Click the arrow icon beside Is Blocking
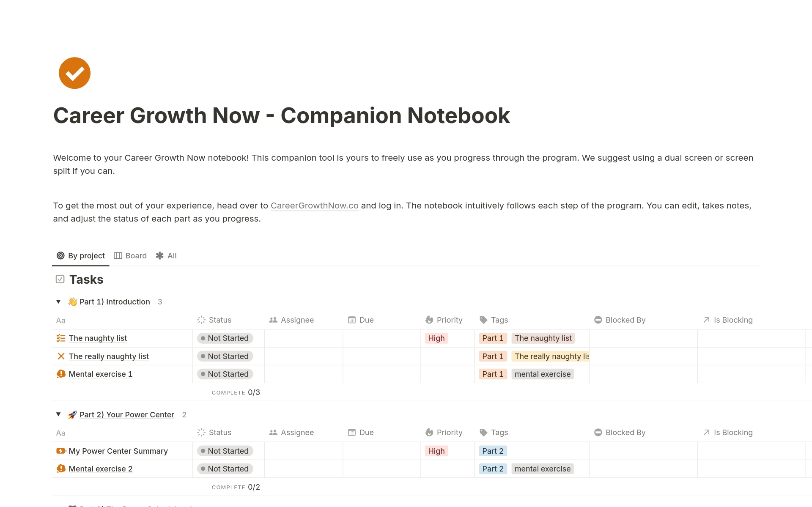Screen dimensions: 812x507 (x=706, y=320)
